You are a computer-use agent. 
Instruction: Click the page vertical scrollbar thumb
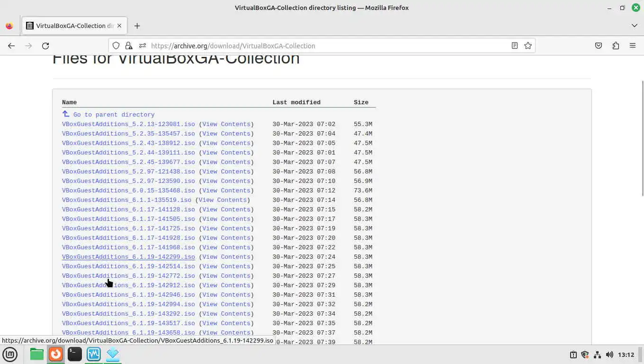[x=642, y=137]
